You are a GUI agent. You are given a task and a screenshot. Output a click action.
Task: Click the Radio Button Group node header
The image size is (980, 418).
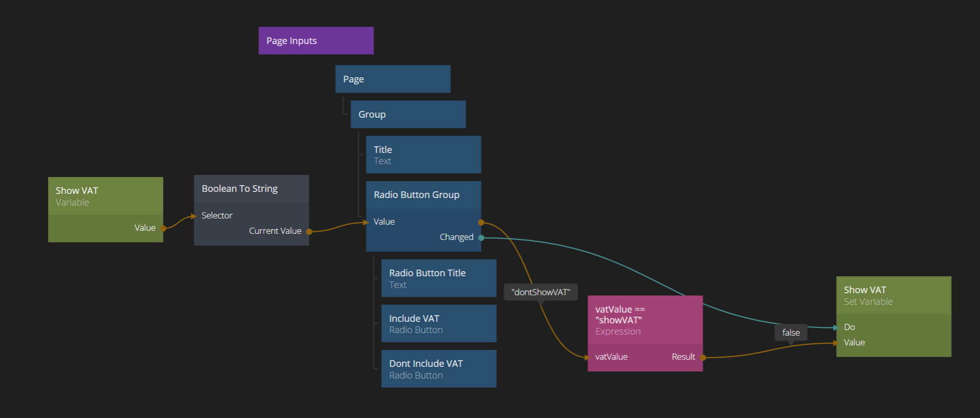point(423,195)
